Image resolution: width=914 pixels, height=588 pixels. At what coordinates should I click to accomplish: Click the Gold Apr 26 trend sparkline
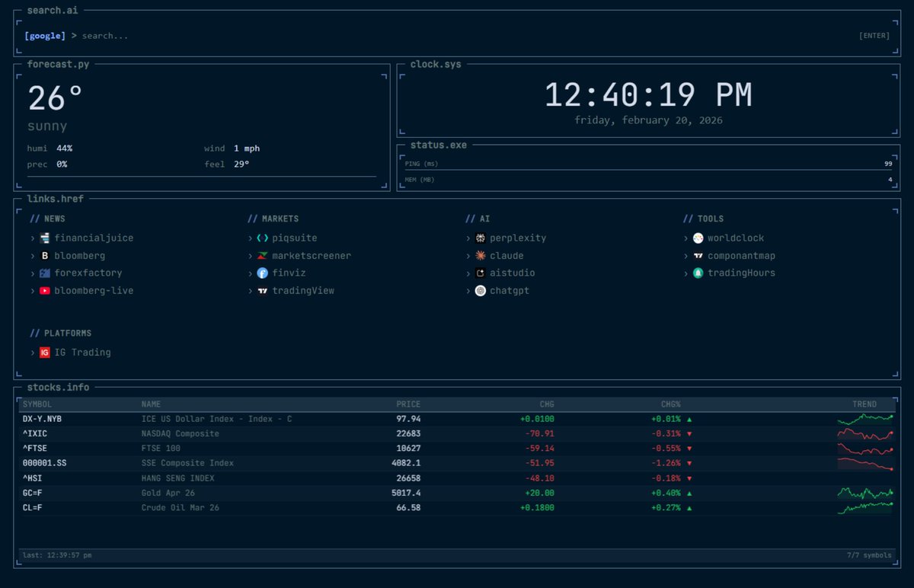tap(865, 493)
